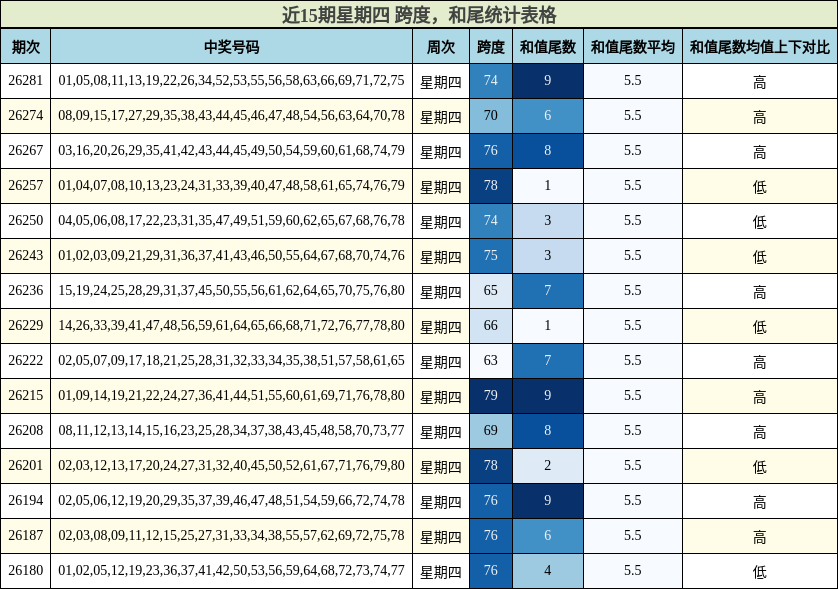Select the 期次 column header
838x589 pixels.
[x=26, y=46]
